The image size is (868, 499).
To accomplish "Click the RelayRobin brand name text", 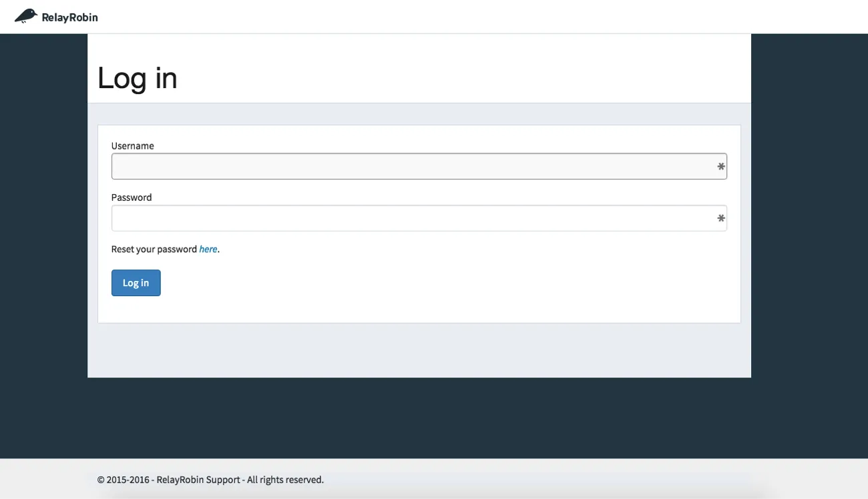I will (69, 17).
